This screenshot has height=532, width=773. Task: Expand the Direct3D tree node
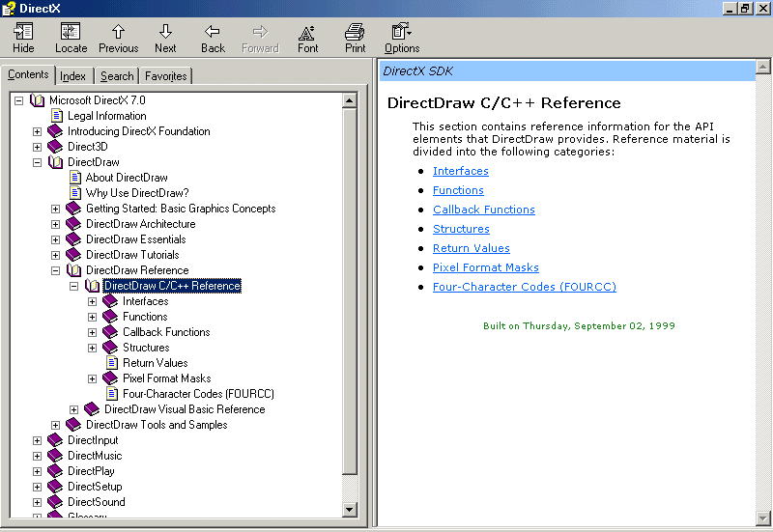click(38, 147)
